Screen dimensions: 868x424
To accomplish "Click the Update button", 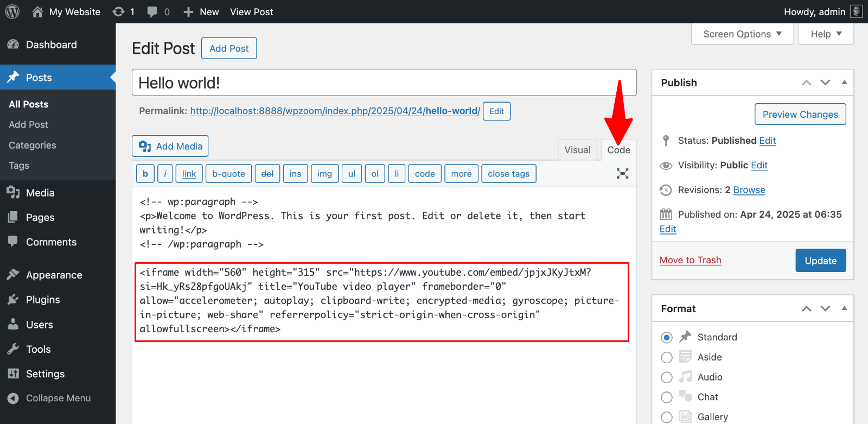I will [821, 261].
